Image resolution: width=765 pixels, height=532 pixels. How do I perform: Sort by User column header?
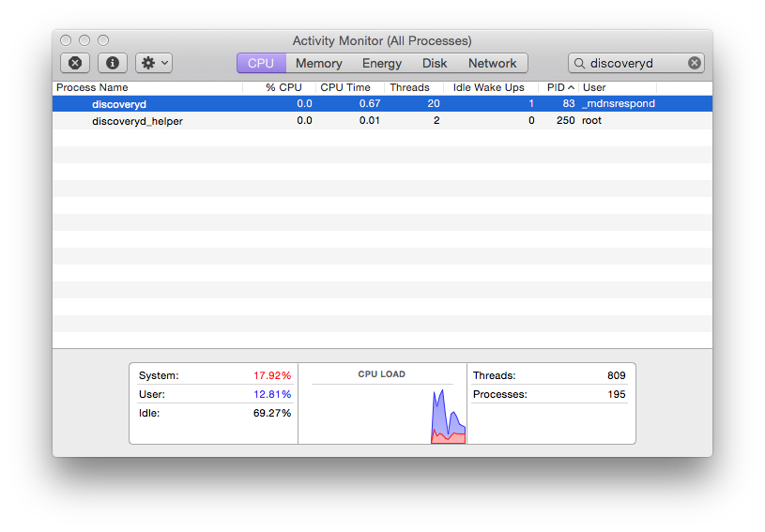click(x=618, y=88)
